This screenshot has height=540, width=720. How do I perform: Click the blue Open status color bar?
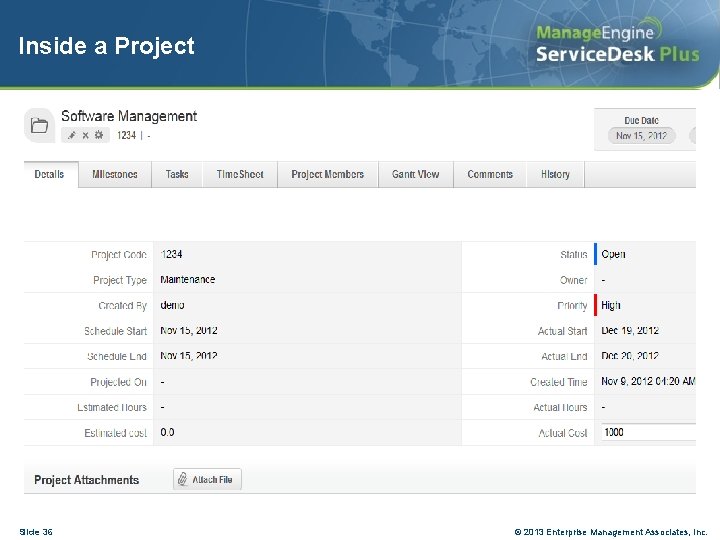click(596, 254)
